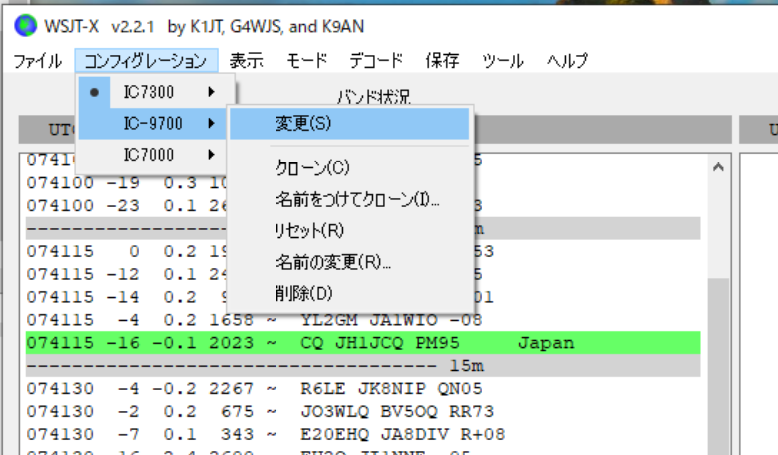Open the 表示 menu
Image resolution: width=778 pixels, height=455 pixels.
(x=247, y=61)
